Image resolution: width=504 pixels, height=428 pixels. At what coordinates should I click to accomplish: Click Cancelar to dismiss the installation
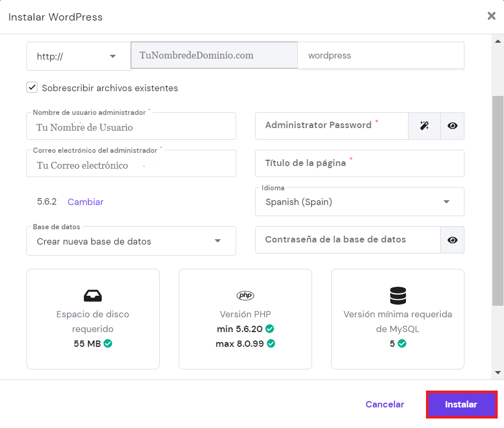coord(384,404)
